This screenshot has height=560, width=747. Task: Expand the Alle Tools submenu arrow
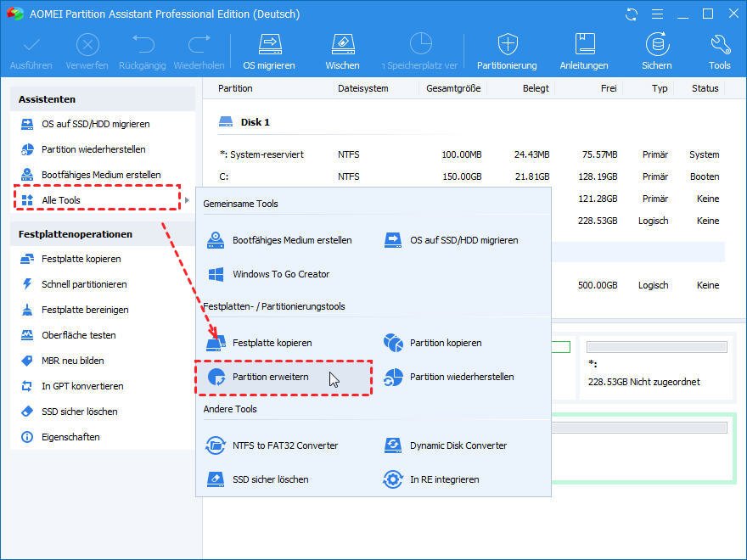[188, 200]
